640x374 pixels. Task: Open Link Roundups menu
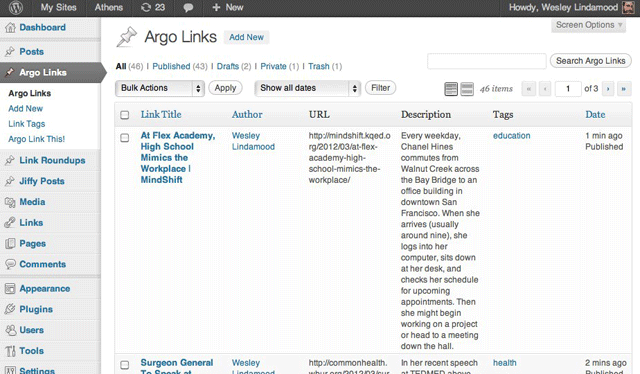point(52,160)
